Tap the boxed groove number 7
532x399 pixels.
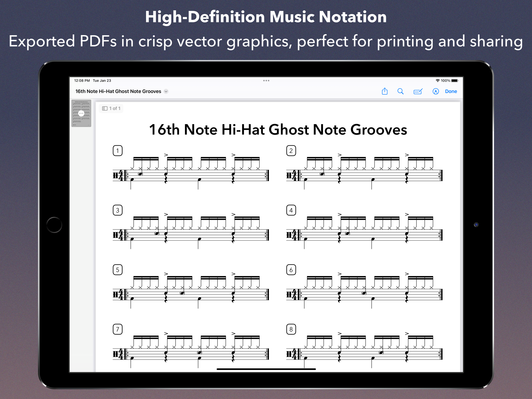tap(118, 329)
